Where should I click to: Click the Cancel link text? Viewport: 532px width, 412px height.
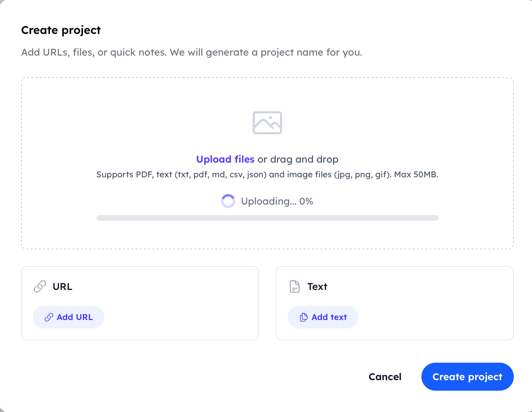pyautogui.click(x=385, y=377)
